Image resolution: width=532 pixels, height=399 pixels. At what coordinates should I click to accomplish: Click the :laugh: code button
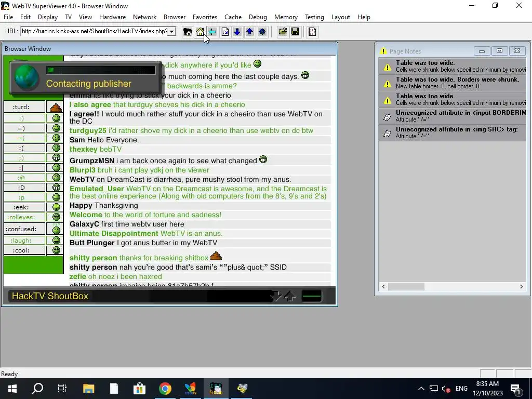coord(24,240)
